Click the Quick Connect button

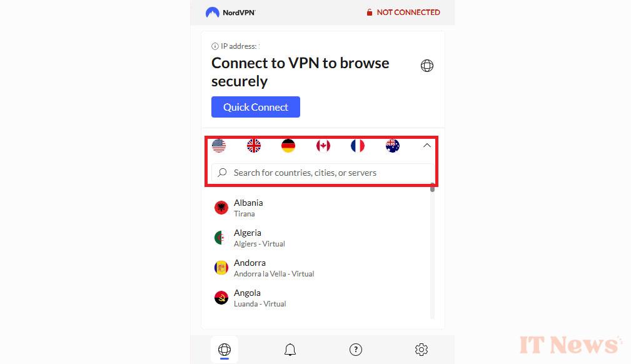pyautogui.click(x=256, y=107)
